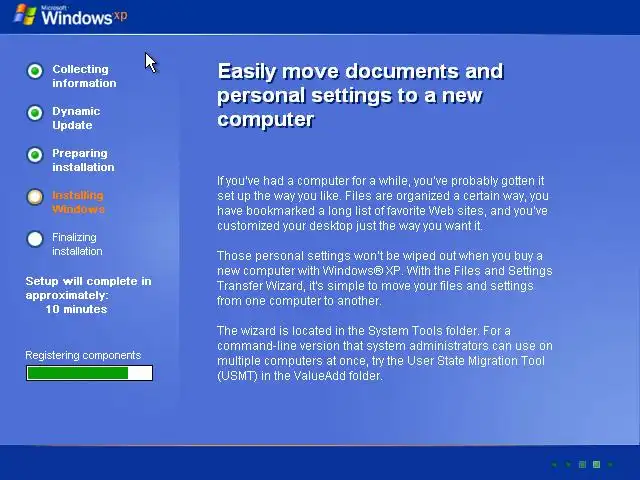Click the 'Easily move documents' headline
This screenshot has height=480, width=640.
pyautogui.click(x=360, y=95)
